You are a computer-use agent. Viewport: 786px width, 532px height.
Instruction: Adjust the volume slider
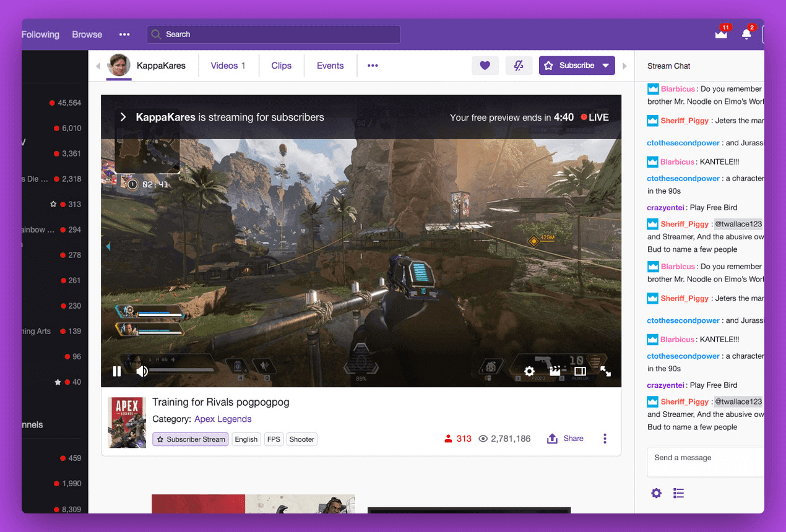182,371
